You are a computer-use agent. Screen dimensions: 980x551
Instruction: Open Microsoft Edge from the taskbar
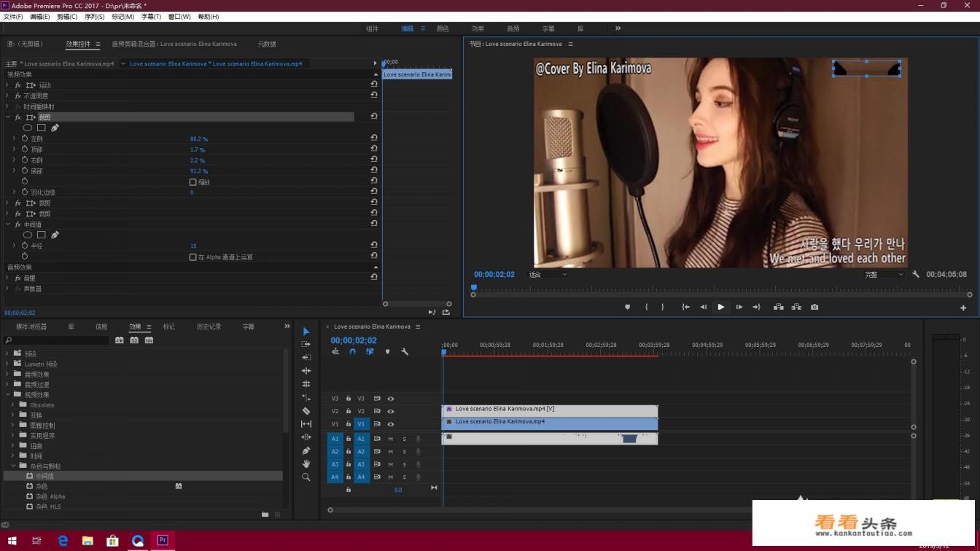(63, 540)
